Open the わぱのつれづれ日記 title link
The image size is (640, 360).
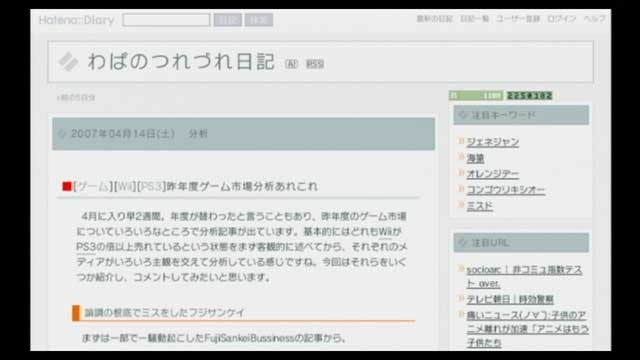[181, 62]
